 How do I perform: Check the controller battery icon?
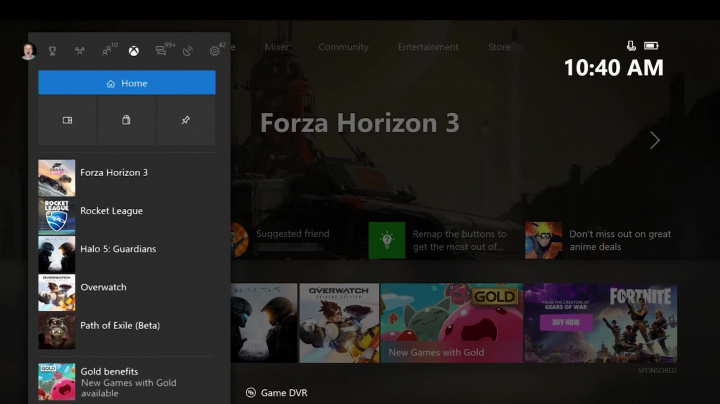[651, 45]
